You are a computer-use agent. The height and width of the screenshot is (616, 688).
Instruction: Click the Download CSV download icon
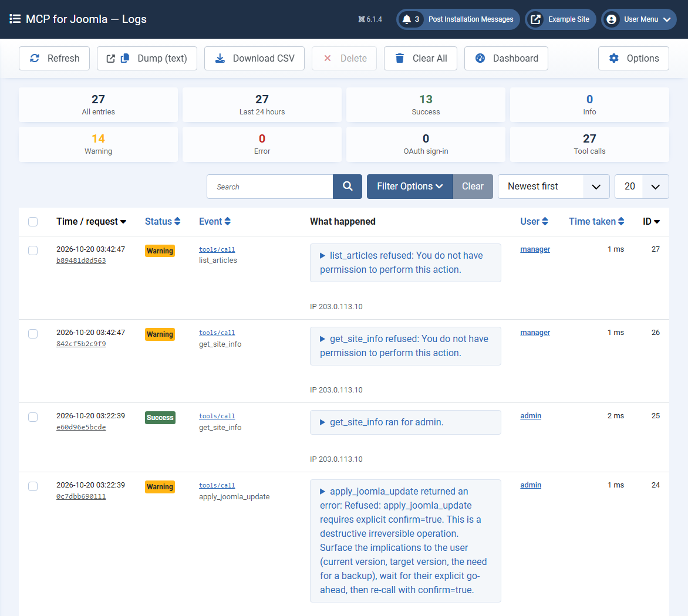(220, 58)
